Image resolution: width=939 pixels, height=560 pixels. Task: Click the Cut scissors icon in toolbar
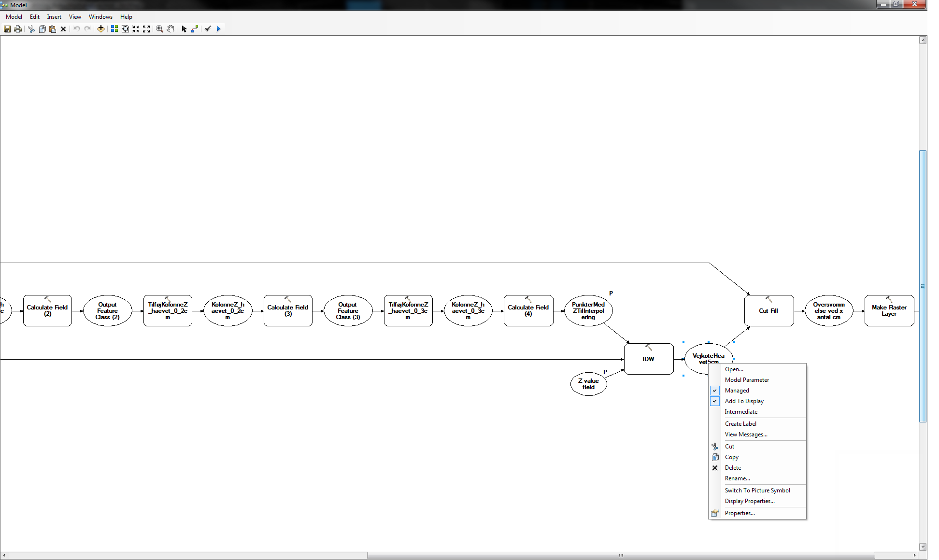[31, 29]
